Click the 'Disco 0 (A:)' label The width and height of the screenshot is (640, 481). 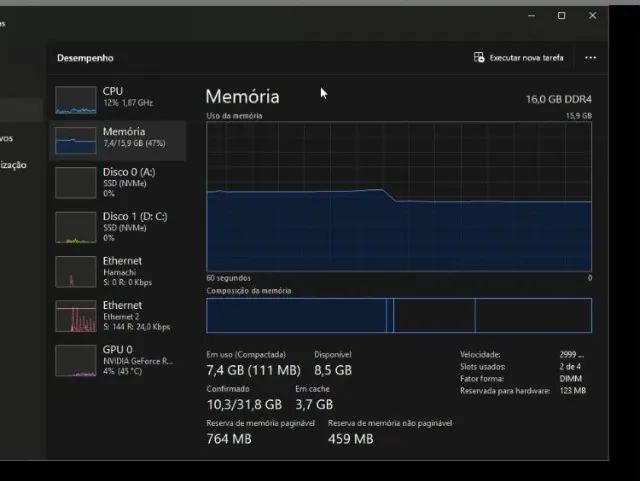click(x=129, y=172)
